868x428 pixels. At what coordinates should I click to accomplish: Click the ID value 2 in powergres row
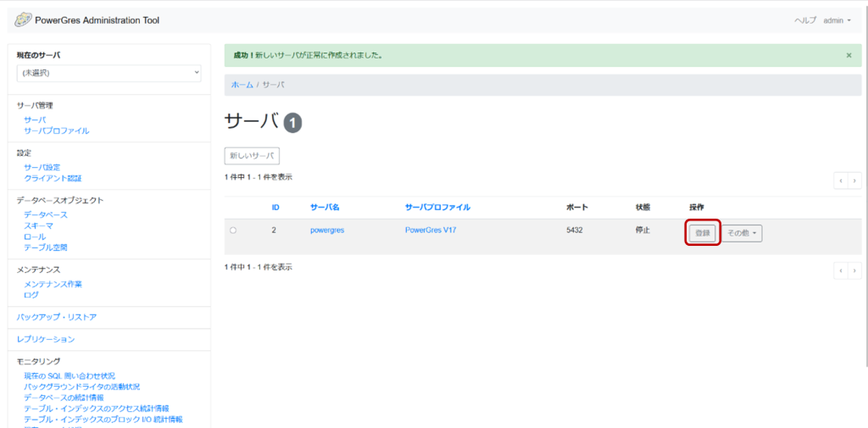(x=274, y=231)
